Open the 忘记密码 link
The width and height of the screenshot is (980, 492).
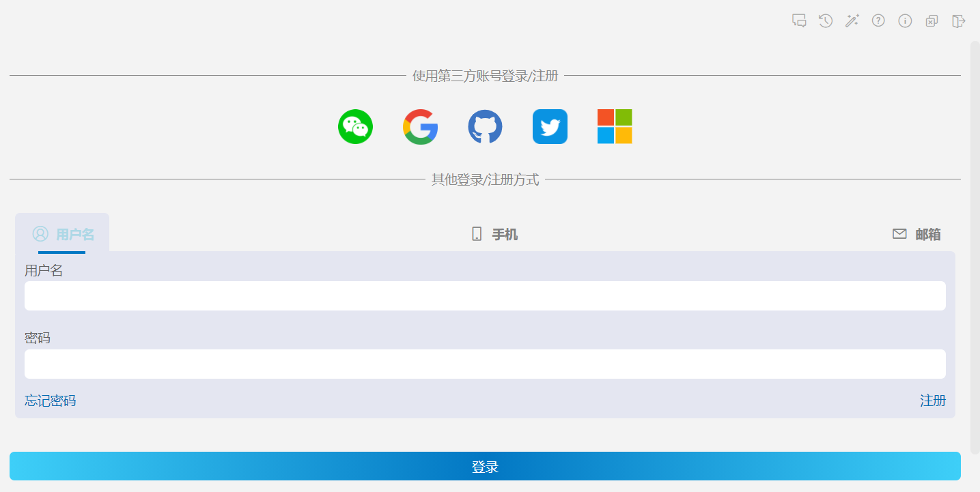pos(51,401)
